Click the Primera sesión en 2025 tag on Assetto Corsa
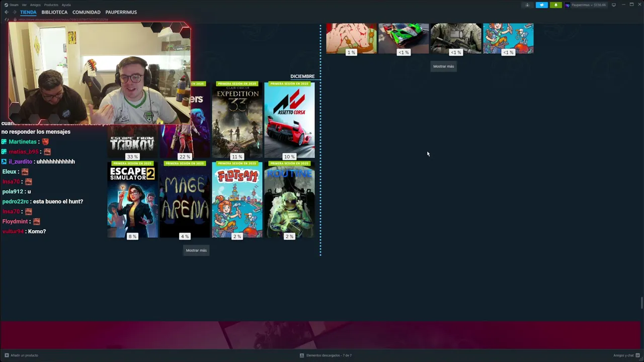Image resolution: width=644 pixels, height=362 pixels. [x=289, y=83]
